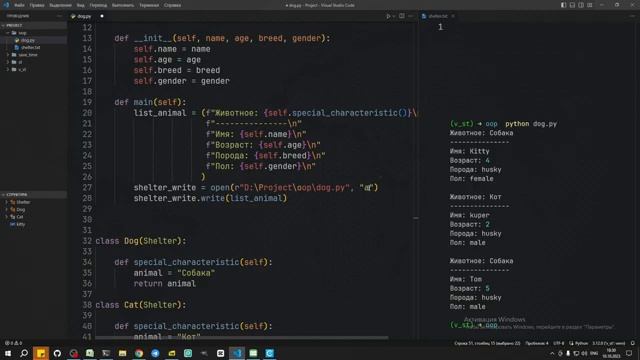Image resolution: width=640 pixels, height=360 pixels.
Task: Open the run button dropdown arrow
Action: tap(394, 16)
